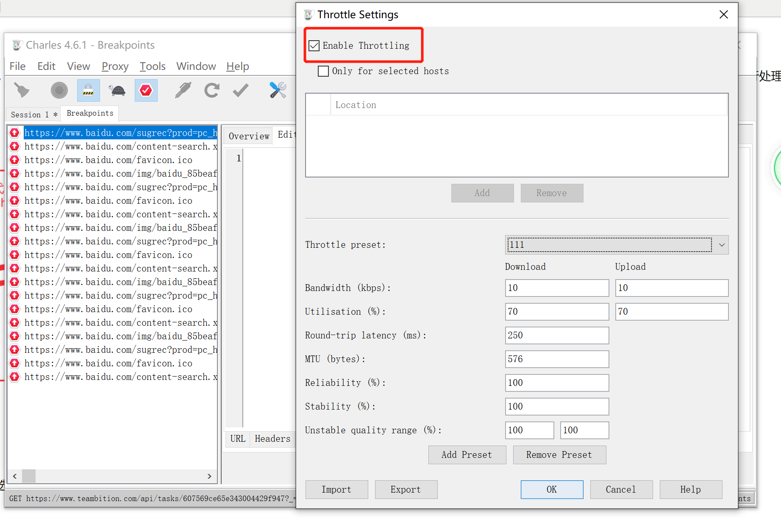Open the View menu
Screen dimensions: 781x532
coord(78,66)
